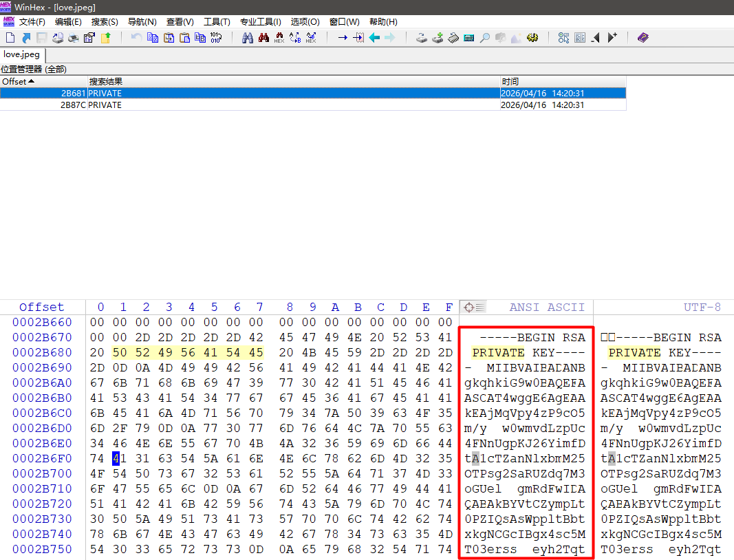This screenshot has height=560, width=734.
Task: Select the love.jpeg tab
Action: pyautogui.click(x=22, y=54)
